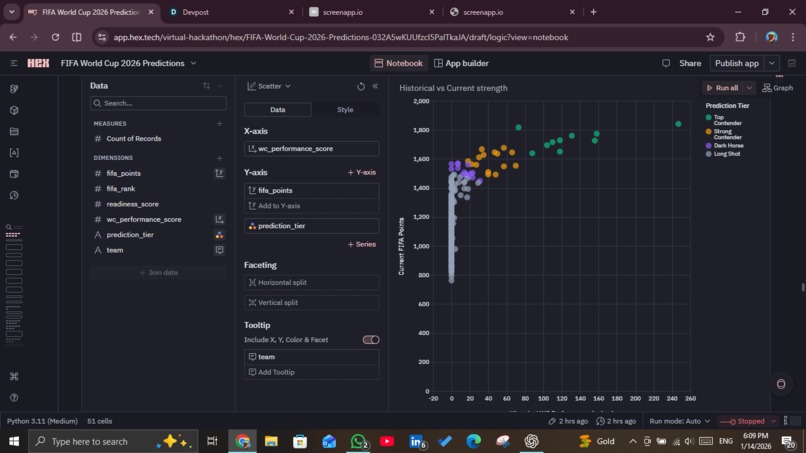The image size is (806, 453).
Task: Add another Y-axis with + Y-axis
Action: [361, 172]
